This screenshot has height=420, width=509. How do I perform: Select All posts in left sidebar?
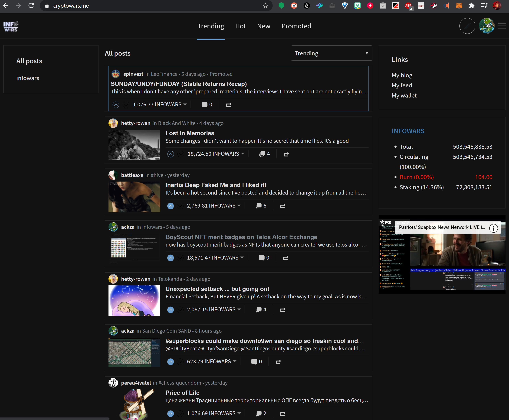pos(29,61)
